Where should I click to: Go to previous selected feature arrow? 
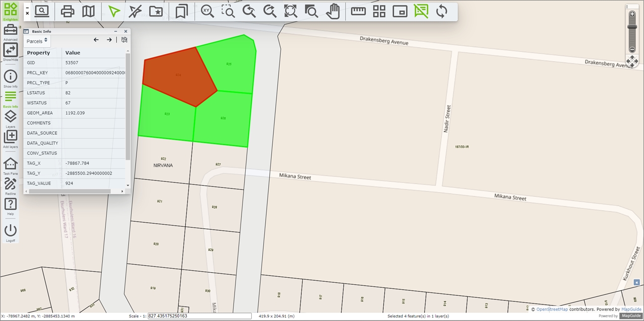point(96,40)
